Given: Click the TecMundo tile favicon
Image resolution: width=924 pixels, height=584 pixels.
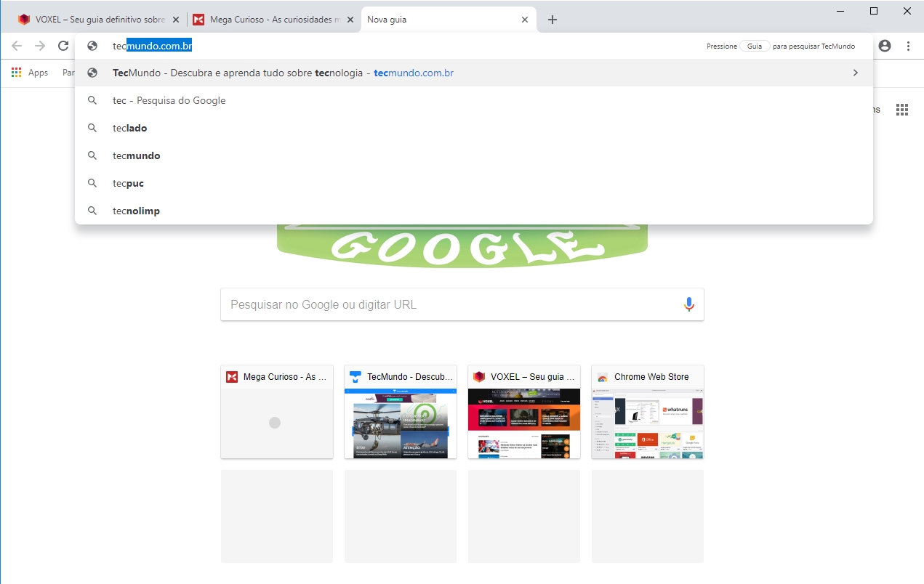Looking at the screenshot, I should click(x=355, y=377).
